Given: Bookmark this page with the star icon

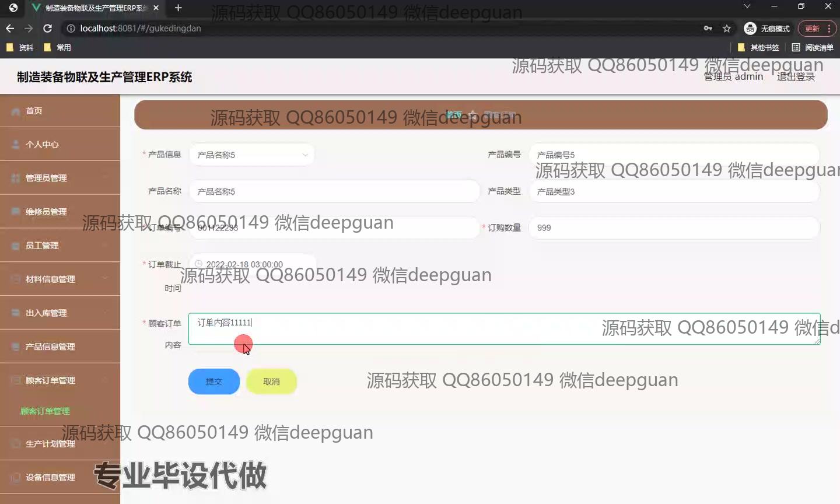Looking at the screenshot, I should (726, 28).
